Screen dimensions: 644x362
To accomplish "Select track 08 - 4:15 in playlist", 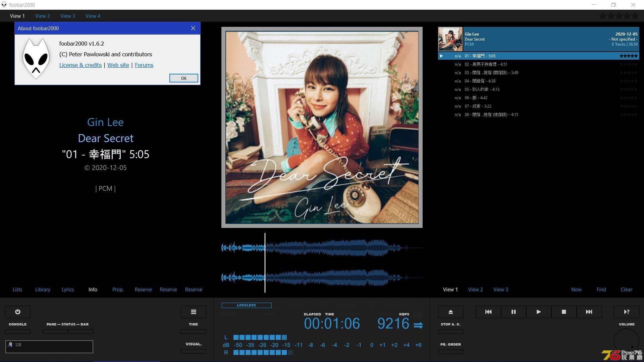I will pos(539,115).
